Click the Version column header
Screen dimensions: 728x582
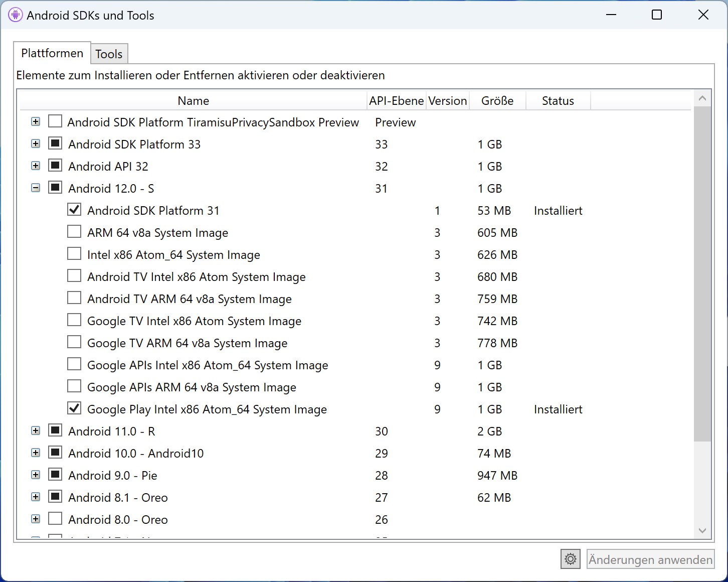point(448,101)
